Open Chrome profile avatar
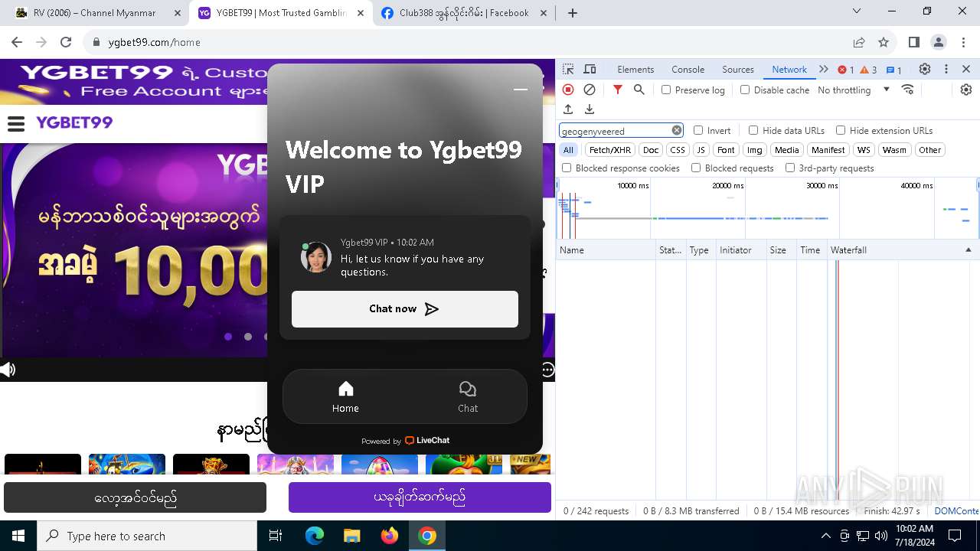Screen dimensions: 980x551 (x=939, y=42)
